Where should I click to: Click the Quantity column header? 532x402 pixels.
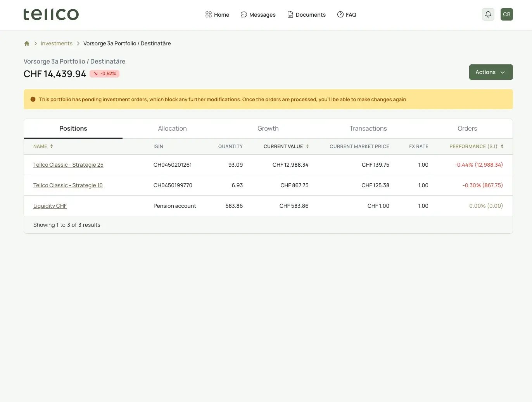[230, 147]
